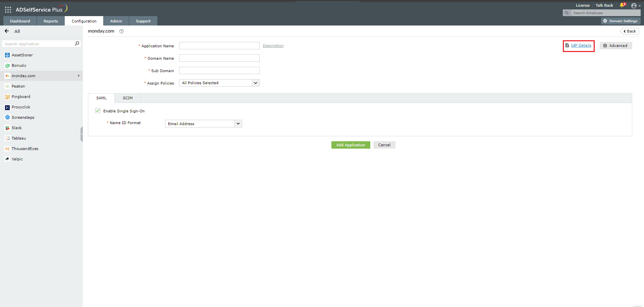Focus the Domain Name input field
The height and width of the screenshot is (307, 644).
219,58
